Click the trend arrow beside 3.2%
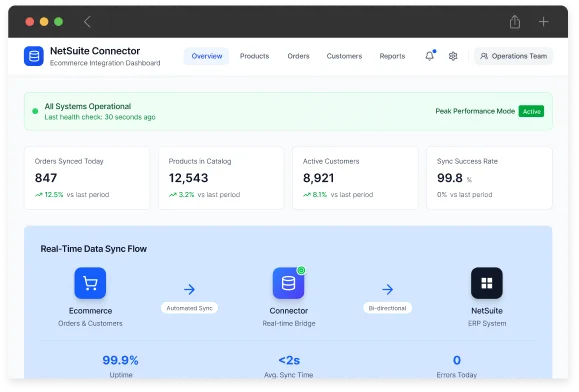Viewport: 579px width, 392px height. click(173, 195)
